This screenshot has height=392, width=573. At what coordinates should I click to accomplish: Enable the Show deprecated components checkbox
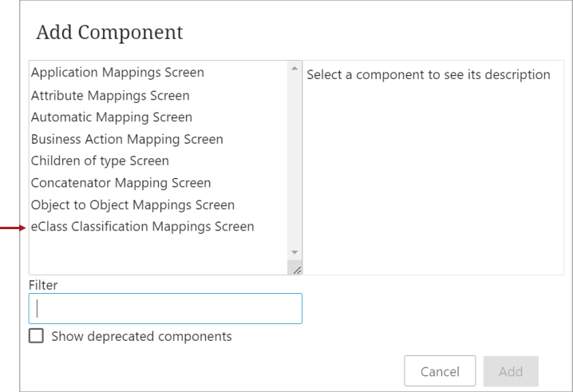(36, 335)
